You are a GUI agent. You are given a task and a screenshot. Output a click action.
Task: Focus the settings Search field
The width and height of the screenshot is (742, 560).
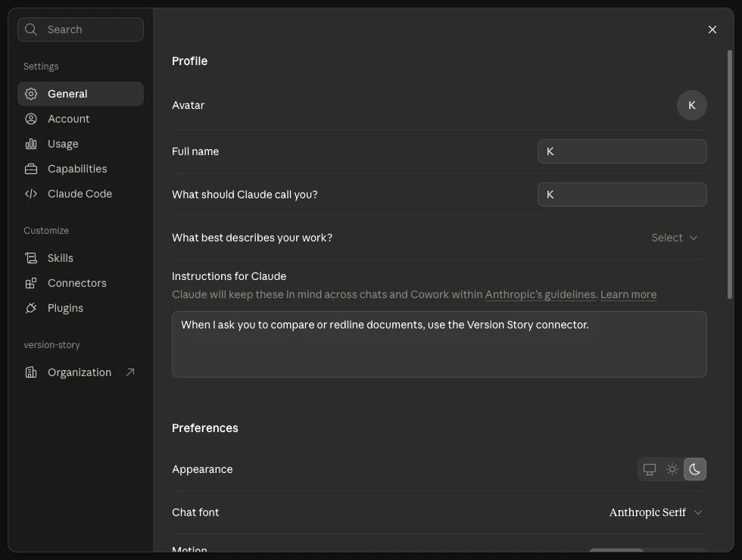tap(80, 30)
